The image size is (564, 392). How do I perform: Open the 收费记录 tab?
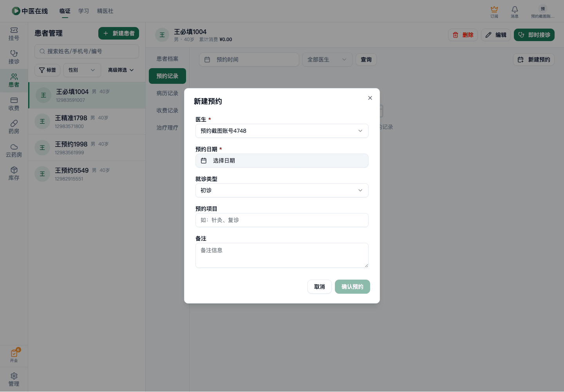click(x=167, y=110)
